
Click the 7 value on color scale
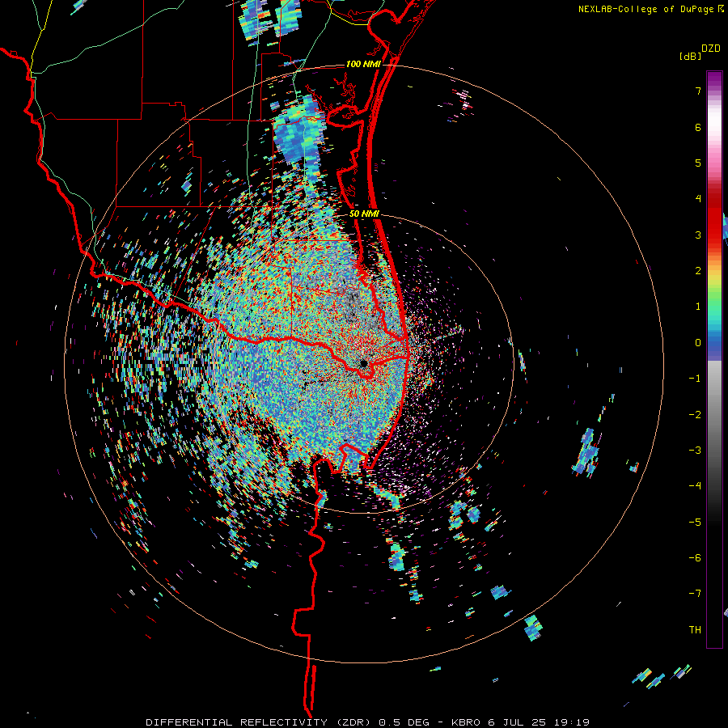[x=698, y=91]
